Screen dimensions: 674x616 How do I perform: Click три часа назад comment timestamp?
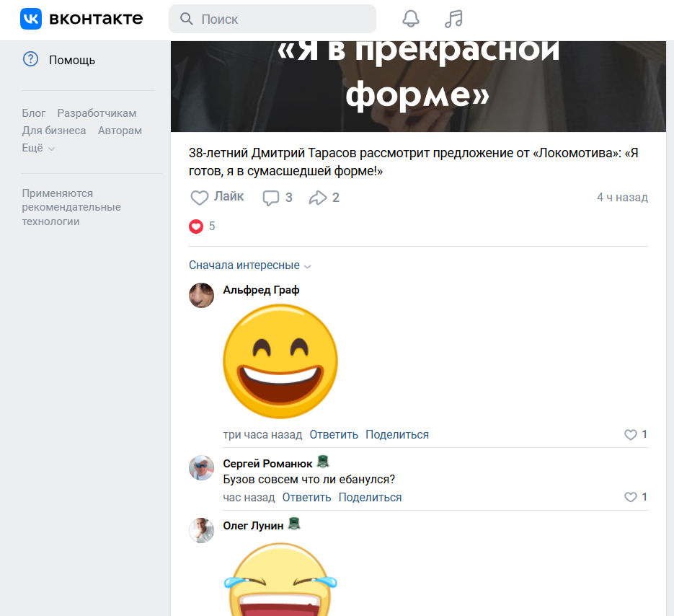262,435
